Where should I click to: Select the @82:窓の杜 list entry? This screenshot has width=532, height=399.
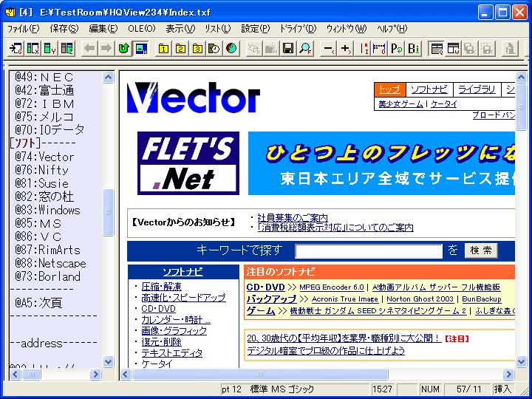44,197
